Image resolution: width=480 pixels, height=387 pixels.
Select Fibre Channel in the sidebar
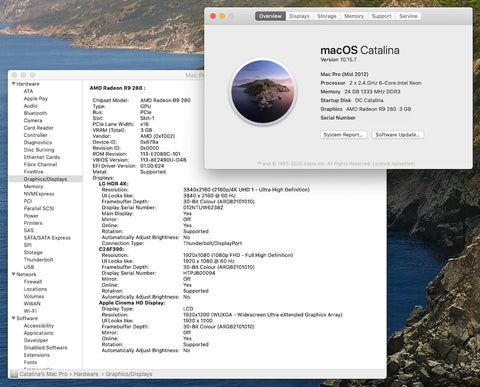pos(40,164)
